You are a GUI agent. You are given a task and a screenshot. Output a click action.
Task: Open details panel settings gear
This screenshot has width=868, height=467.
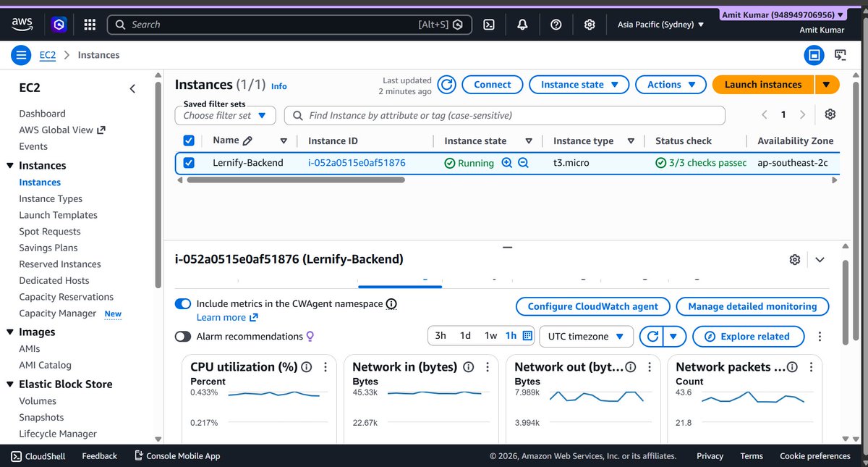pos(795,259)
